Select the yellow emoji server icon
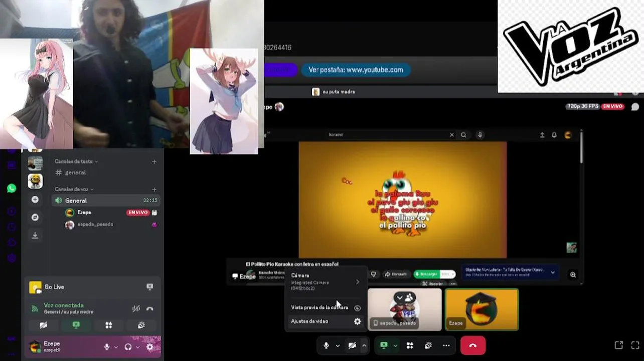The height and width of the screenshot is (361, 644). [x=35, y=181]
